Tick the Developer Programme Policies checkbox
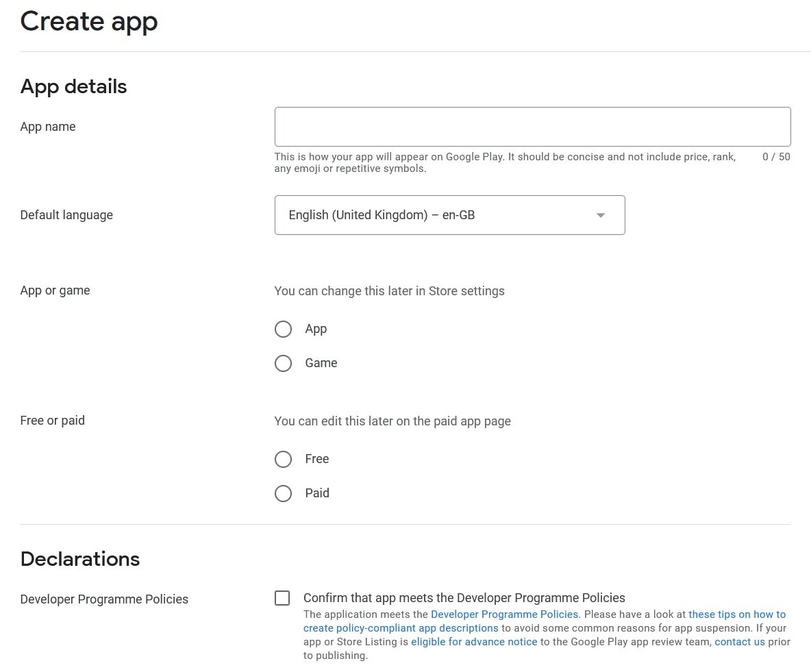 (x=282, y=598)
